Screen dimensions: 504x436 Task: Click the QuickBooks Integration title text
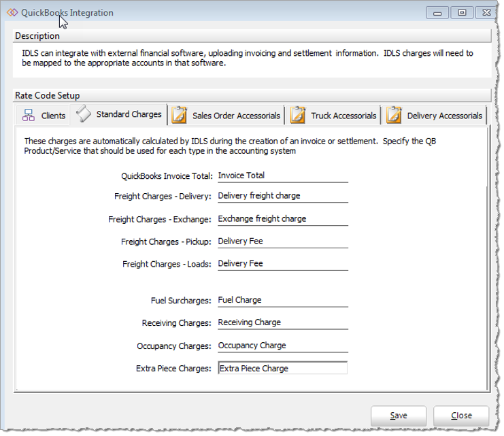click(x=67, y=12)
